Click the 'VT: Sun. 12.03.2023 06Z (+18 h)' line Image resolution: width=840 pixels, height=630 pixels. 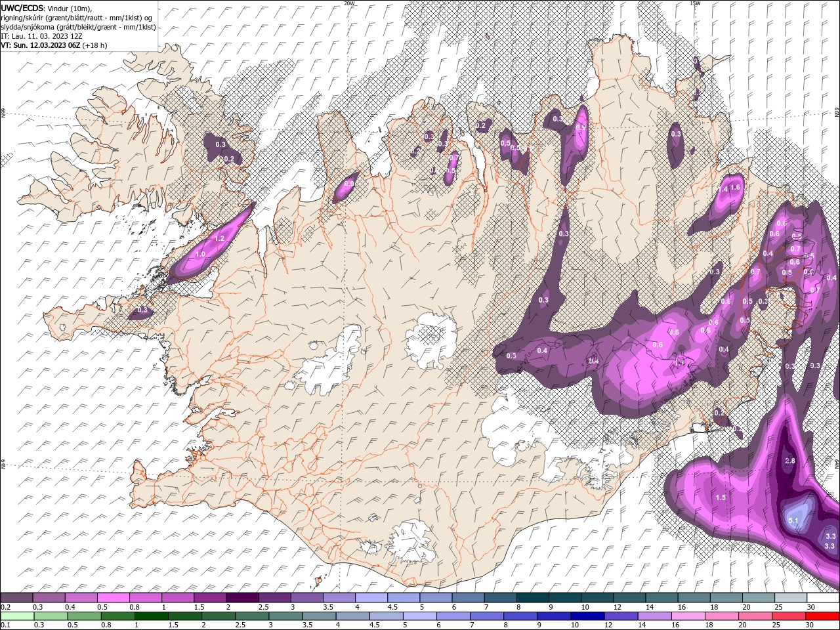(x=54, y=45)
